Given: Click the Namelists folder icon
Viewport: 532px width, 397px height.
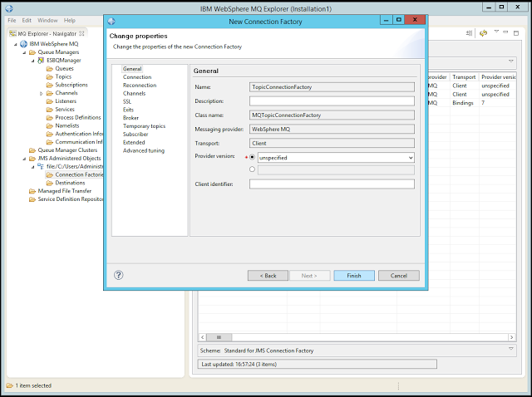Looking at the screenshot, I should pos(50,125).
